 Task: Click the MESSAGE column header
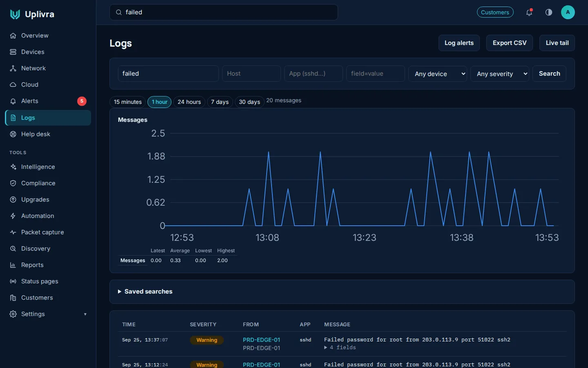(337, 325)
